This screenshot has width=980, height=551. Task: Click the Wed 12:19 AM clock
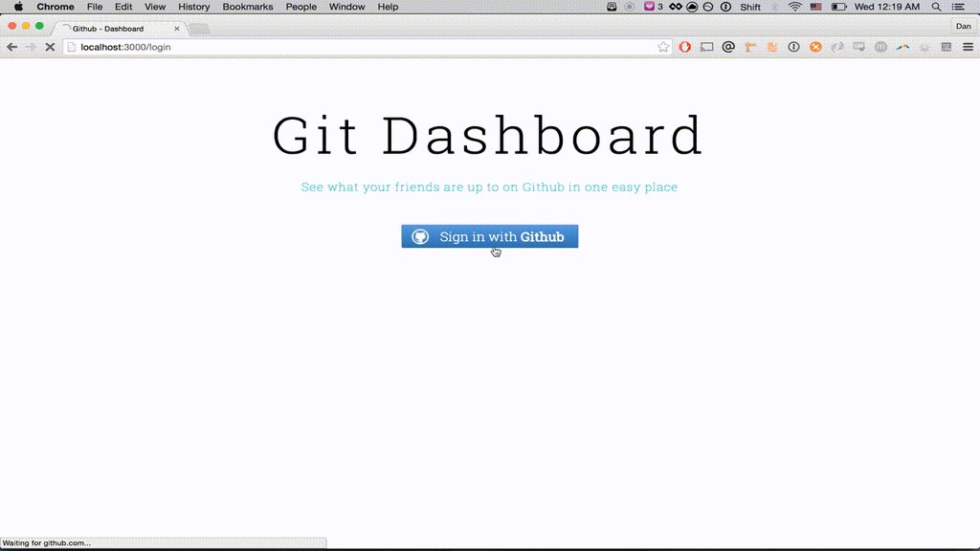pos(887,7)
